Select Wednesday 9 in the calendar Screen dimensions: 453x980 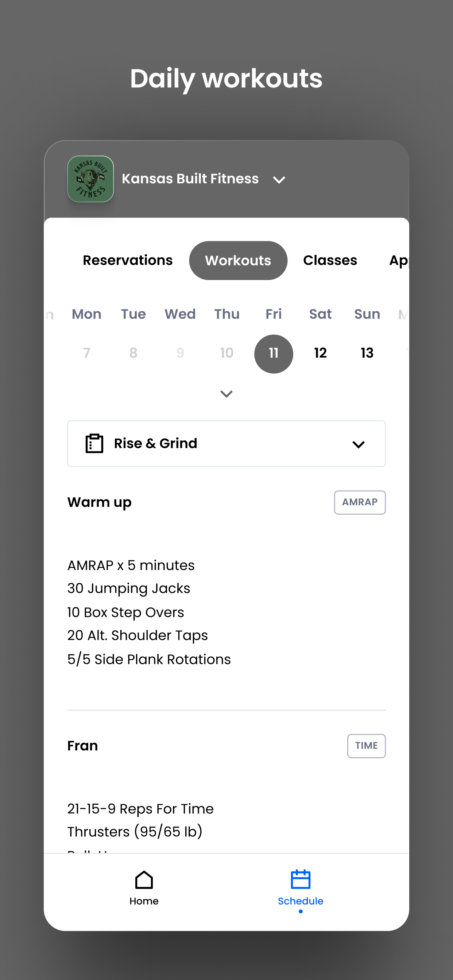pos(180,353)
